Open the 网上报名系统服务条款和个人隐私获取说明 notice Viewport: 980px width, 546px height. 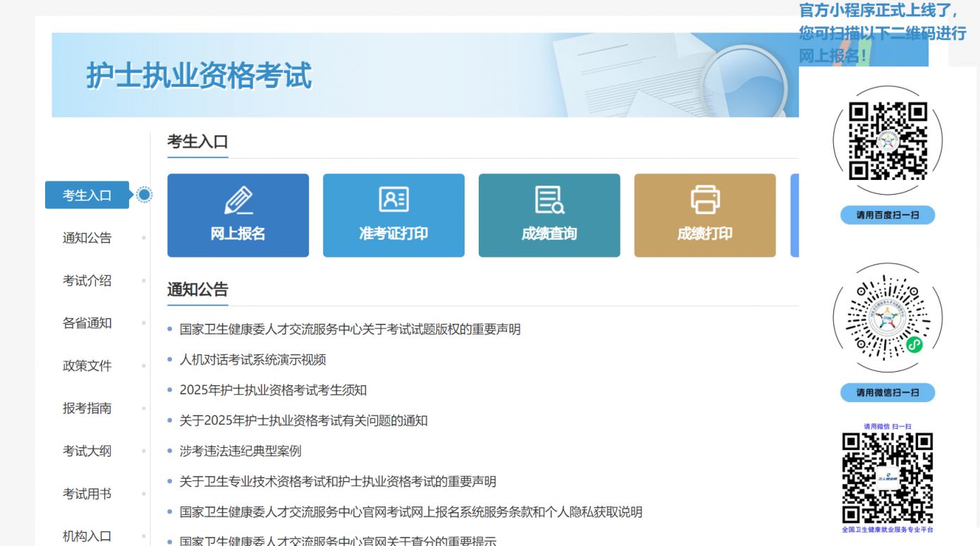[x=411, y=512]
